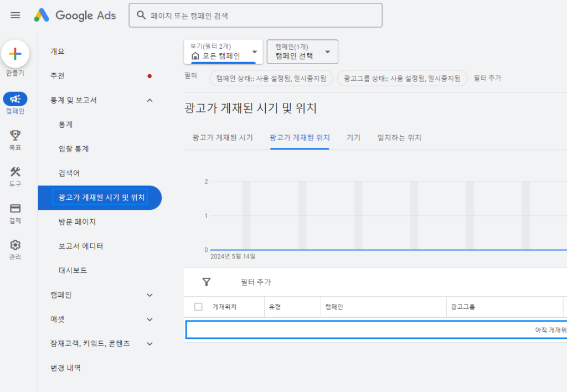Image resolution: width=567 pixels, height=392 pixels.
Task: Click inside the 페이지 또는 캠페인 검색 search field
Action: pos(255,15)
